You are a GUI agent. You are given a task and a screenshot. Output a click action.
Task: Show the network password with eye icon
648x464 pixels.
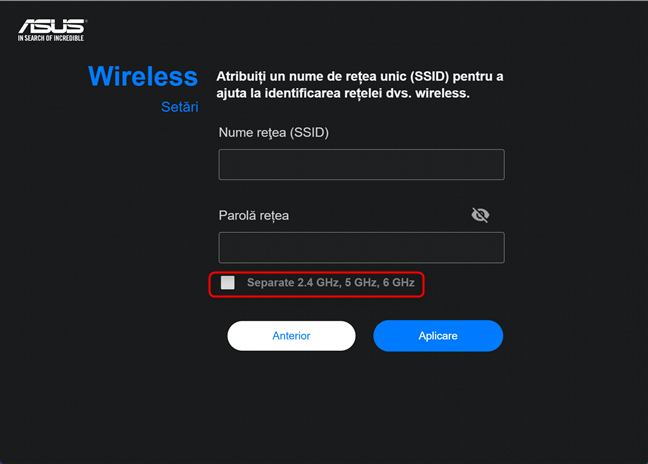(x=480, y=215)
